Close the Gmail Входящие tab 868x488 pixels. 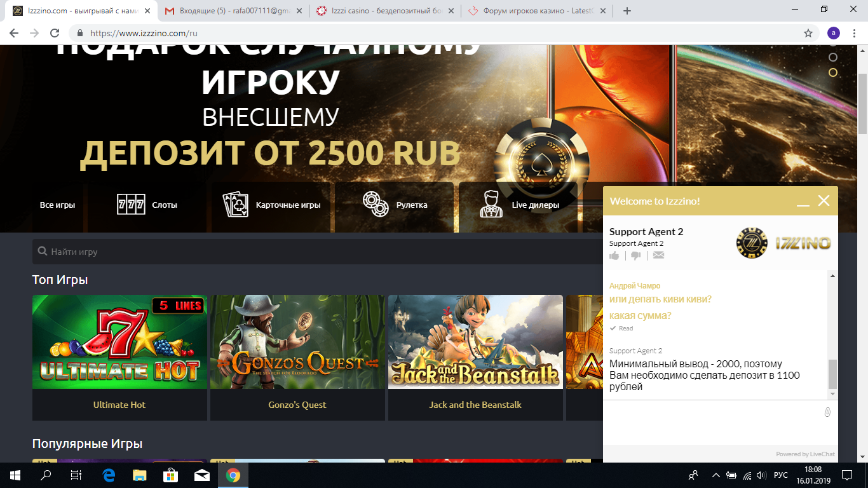tap(299, 11)
